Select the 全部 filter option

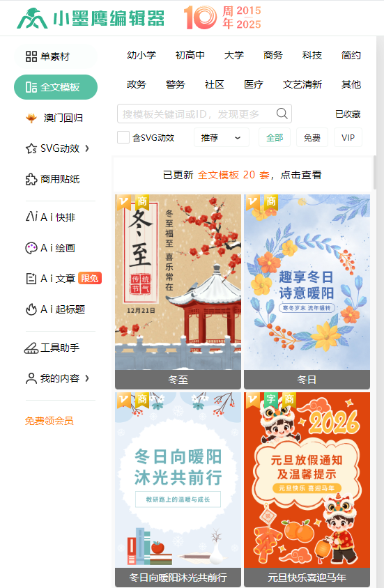pyautogui.click(x=275, y=138)
